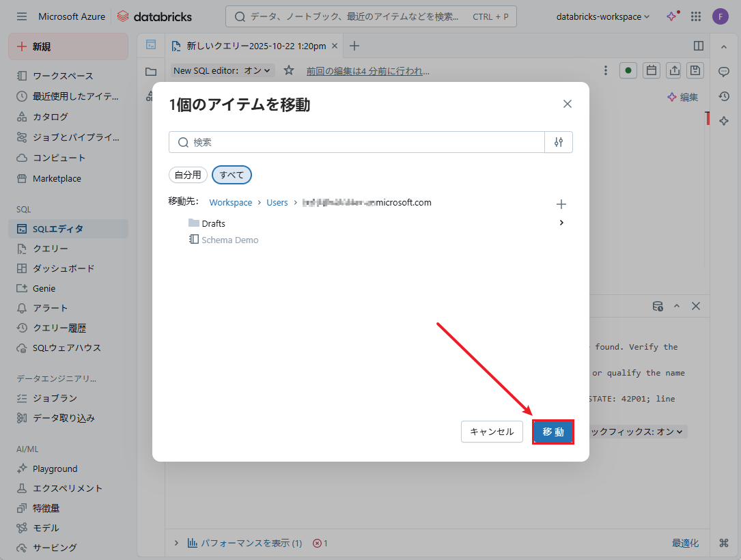Open the databricks-workspace switcher dropdown
Image resolution: width=741 pixels, height=560 pixels.
pyautogui.click(x=603, y=16)
